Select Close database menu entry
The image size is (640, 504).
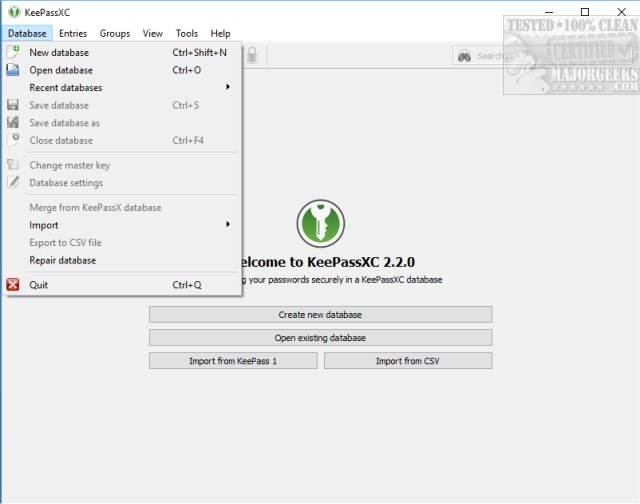pyautogui.click(x=122, y=140)
